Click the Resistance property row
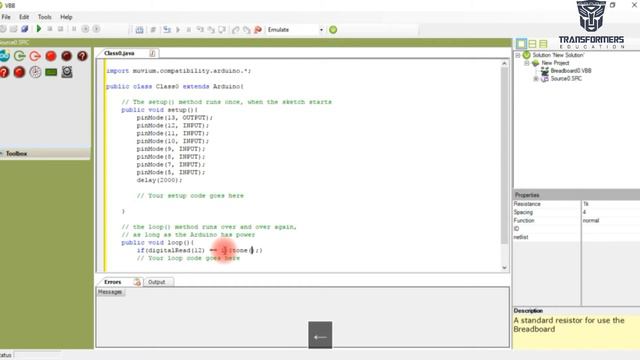Viewport: 640px width, 360px height. tap(576, 204)
